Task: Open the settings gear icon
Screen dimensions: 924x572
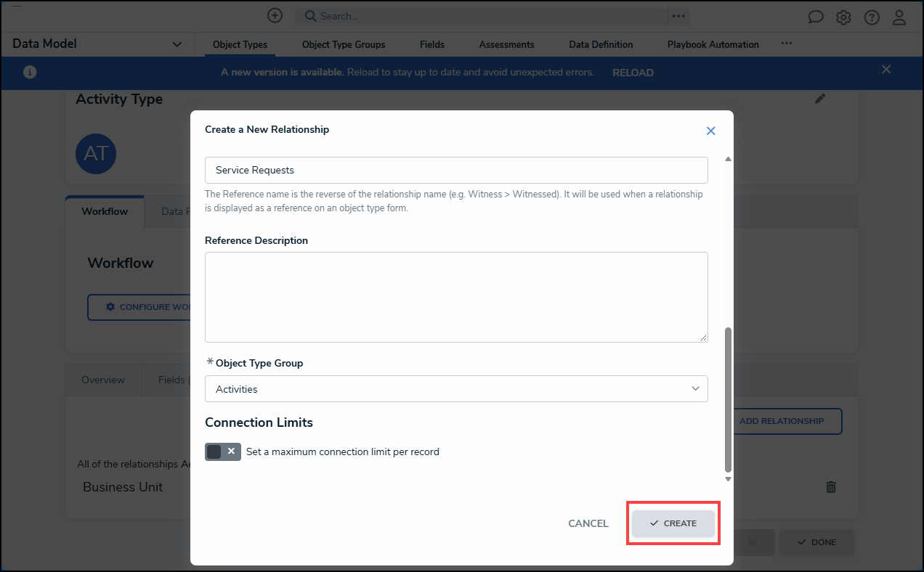Action: [843, 17]
